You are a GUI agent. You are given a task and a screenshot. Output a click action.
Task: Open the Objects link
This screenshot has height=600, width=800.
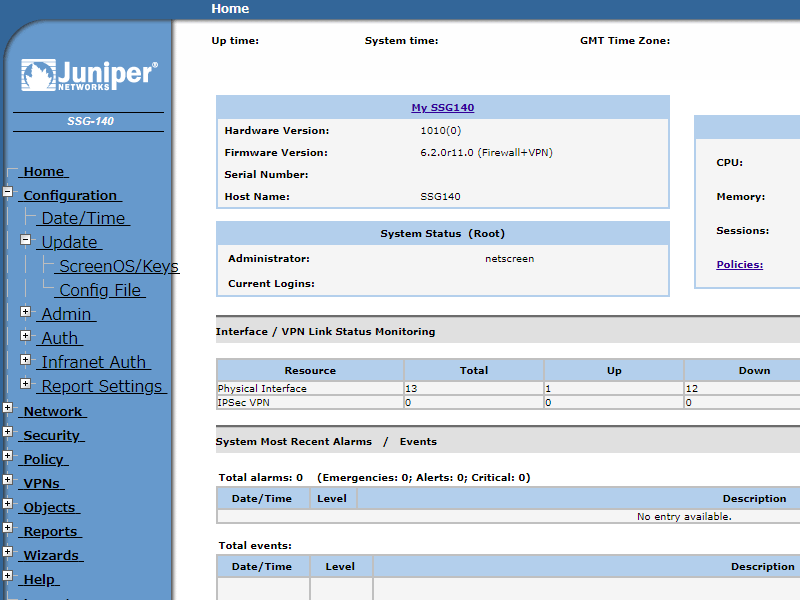click(x=49, y=507)
